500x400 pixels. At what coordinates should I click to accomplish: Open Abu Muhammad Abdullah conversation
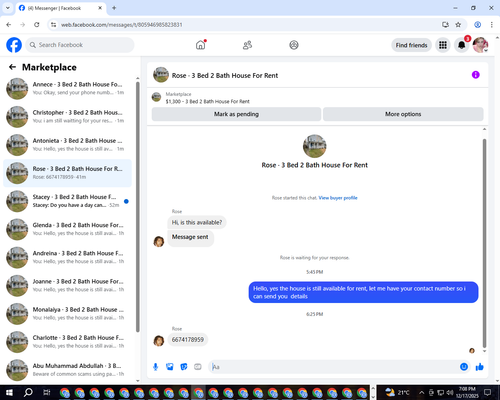pos(67,370)
